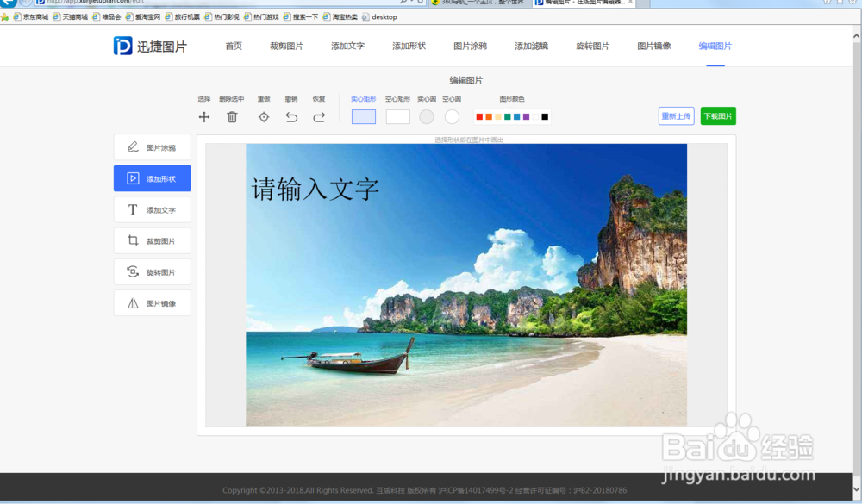Open the 天猫商城 bookmark
The image size is (862, 504).
pos(71,17)
